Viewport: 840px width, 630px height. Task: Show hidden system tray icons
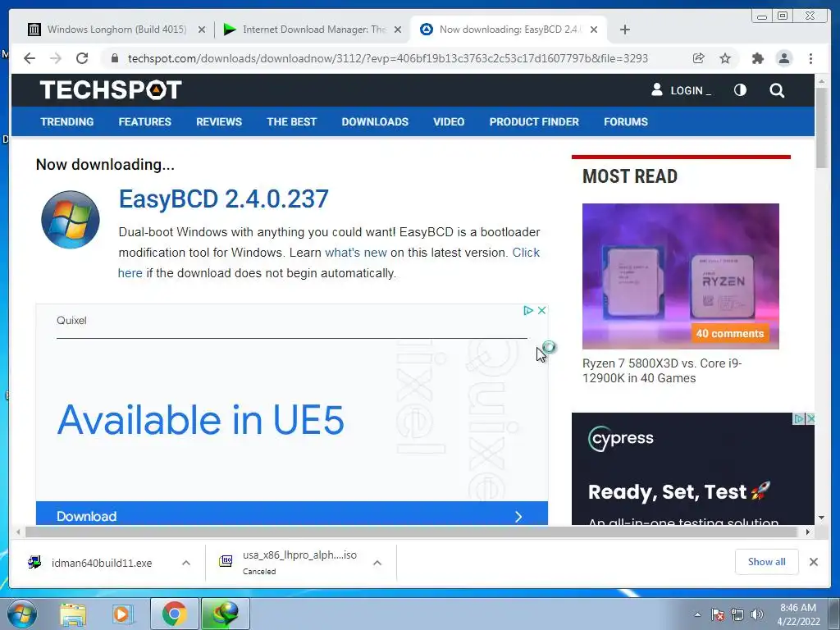coord(697,614)
